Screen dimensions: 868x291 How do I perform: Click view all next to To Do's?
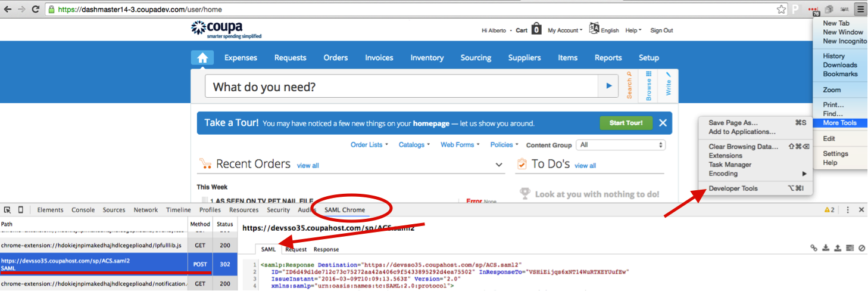[585, 166]
